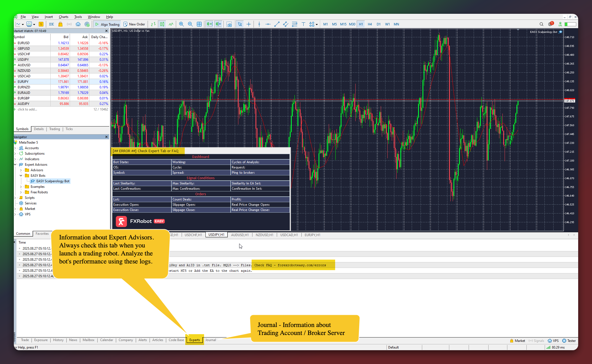Open the chart type dropdown arrow
Screen dimensions: 592x364
pos(23,24)
